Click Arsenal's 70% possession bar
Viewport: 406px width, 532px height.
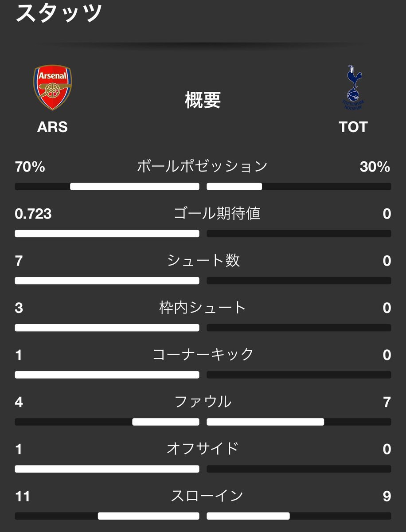134,187
